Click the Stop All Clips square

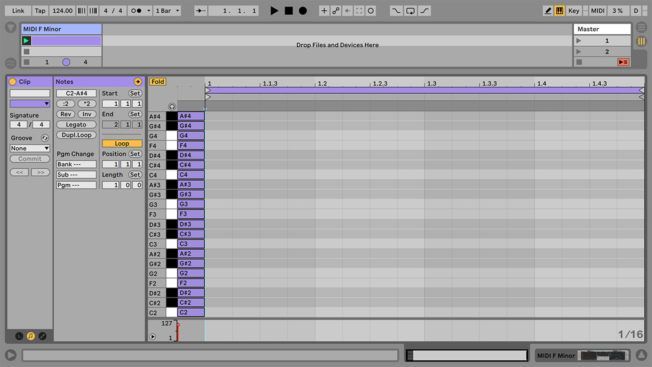pyautogui.click(x=579, y=62)
